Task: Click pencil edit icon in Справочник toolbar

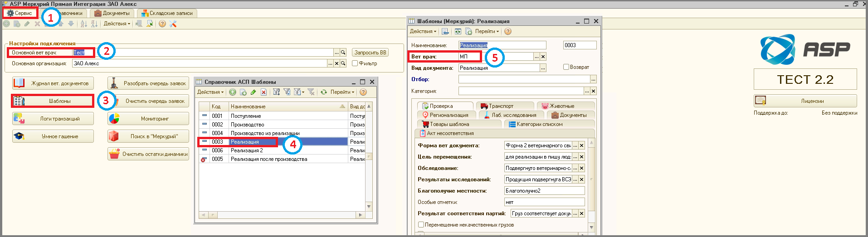Action: (x=253, y=92)
